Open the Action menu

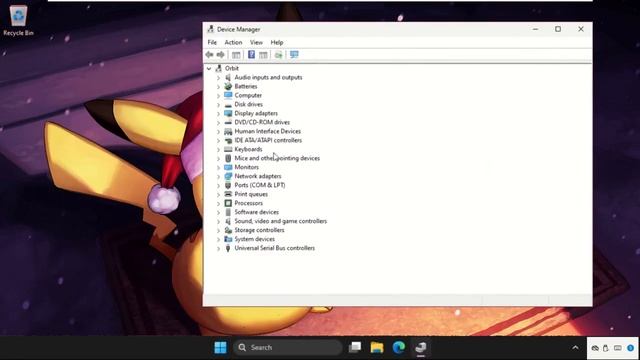(233, 42)
